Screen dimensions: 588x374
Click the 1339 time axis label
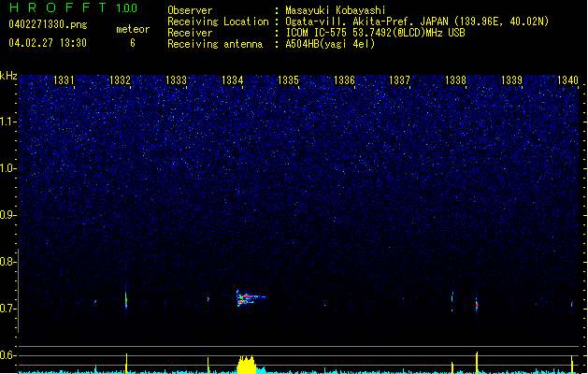tap(512, 79)
